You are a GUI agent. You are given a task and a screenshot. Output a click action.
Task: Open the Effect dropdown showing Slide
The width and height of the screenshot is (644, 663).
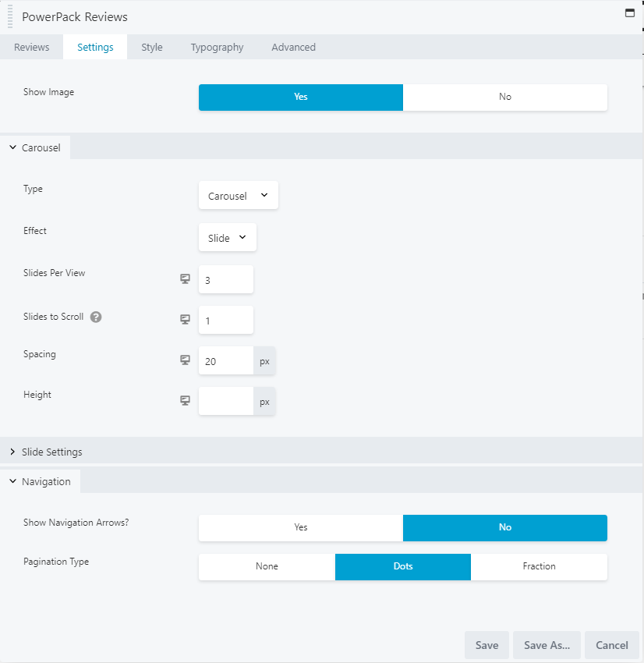[x=228, y=237]
